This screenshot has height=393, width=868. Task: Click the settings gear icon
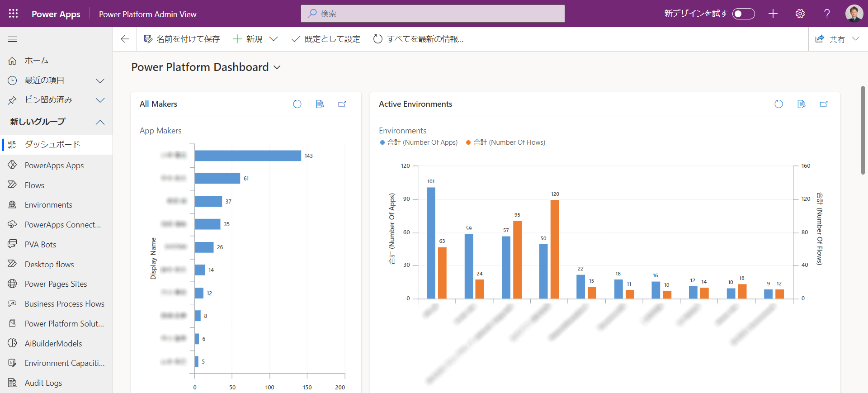[x=800, y=14]
